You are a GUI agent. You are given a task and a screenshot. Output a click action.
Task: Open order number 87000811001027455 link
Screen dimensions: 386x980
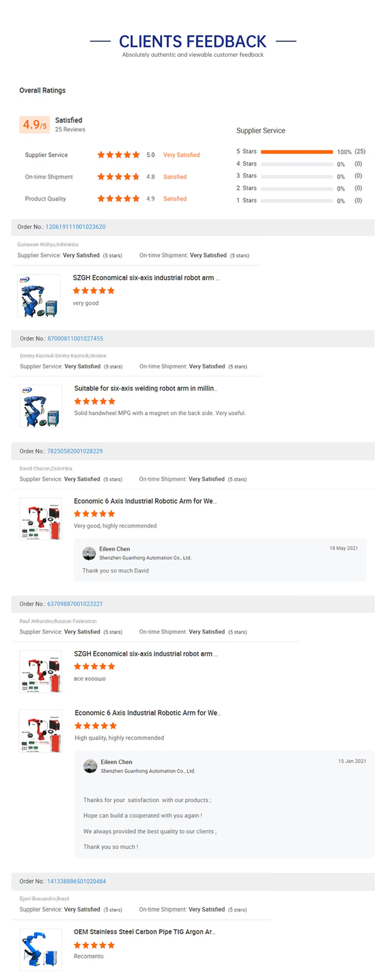click(x=75, y=338)
